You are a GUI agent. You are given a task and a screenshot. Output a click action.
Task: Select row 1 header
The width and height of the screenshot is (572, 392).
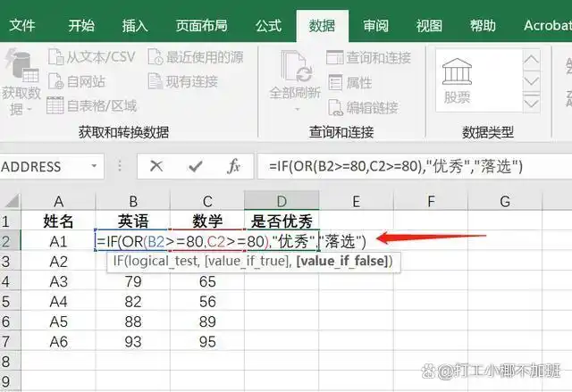(x=10, y=221)
